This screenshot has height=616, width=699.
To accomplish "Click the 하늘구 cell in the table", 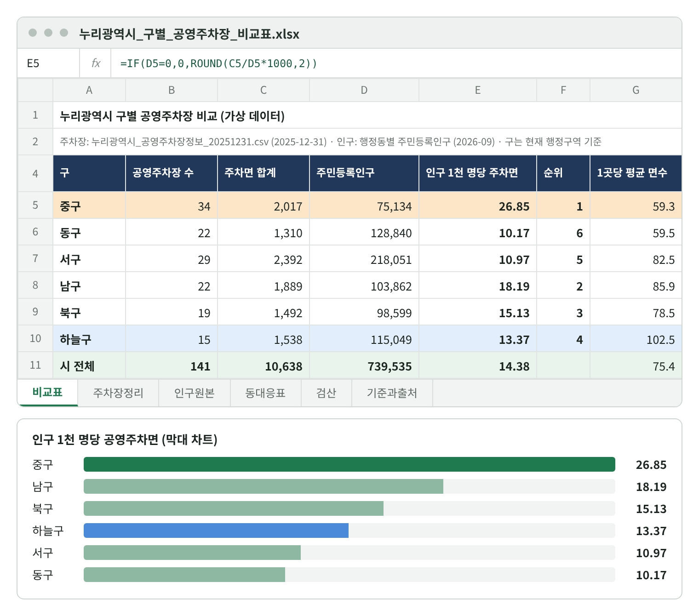I will (89, 339).
